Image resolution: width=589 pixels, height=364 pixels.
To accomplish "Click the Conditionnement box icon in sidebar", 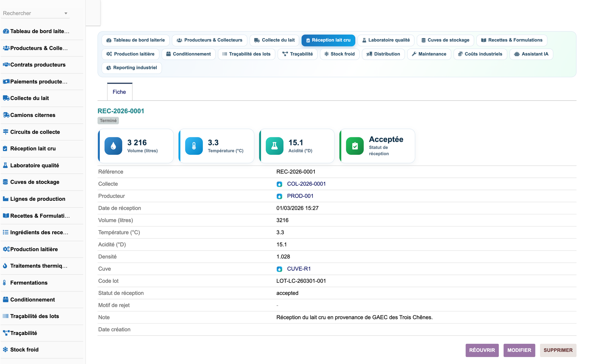I will pyautogui.click(x=5, y=300).
